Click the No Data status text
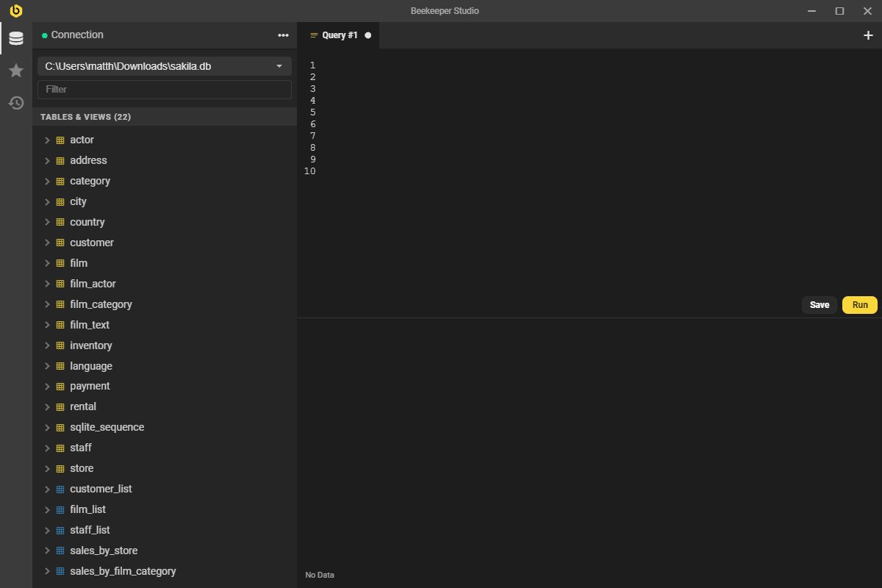The width and height of the screenshot is (882, 588). [320, 575]
